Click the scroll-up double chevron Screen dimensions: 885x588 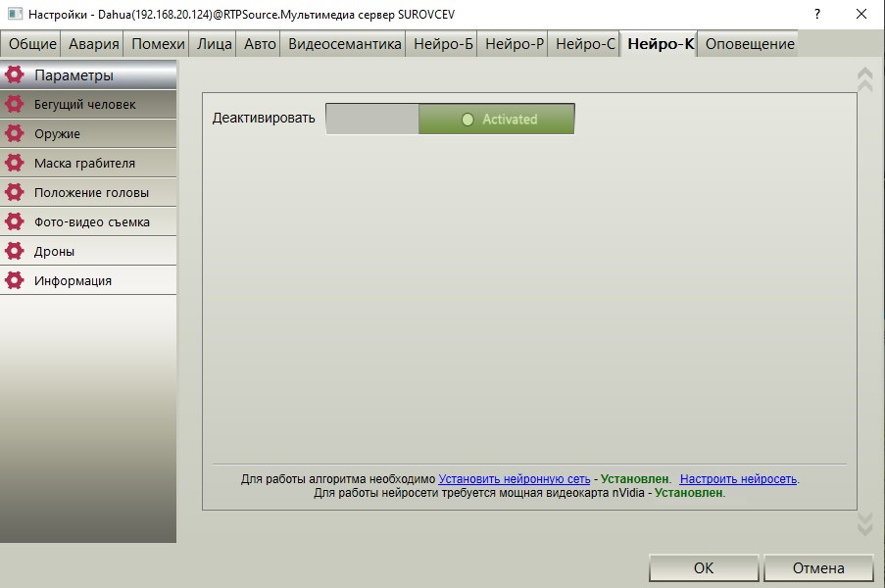[864, 79]
